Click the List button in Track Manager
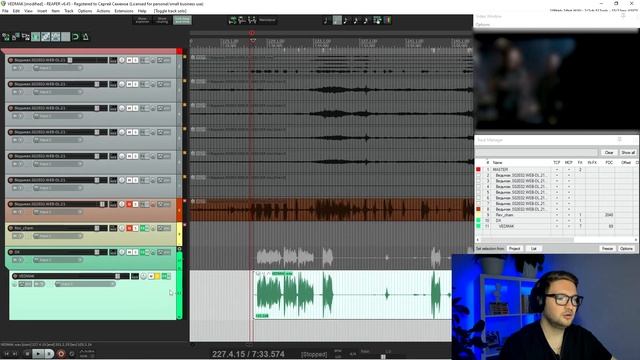This screenshot has height=360, width=640. tap(533, 249)
